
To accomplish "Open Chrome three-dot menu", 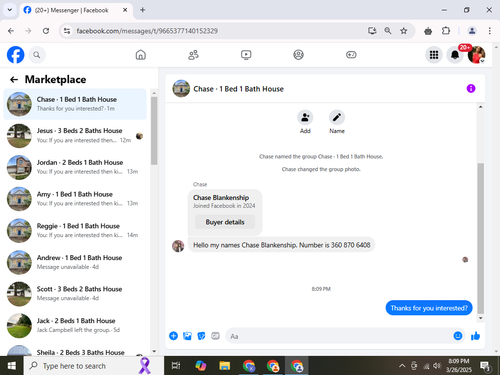I will tap(489, 31).
